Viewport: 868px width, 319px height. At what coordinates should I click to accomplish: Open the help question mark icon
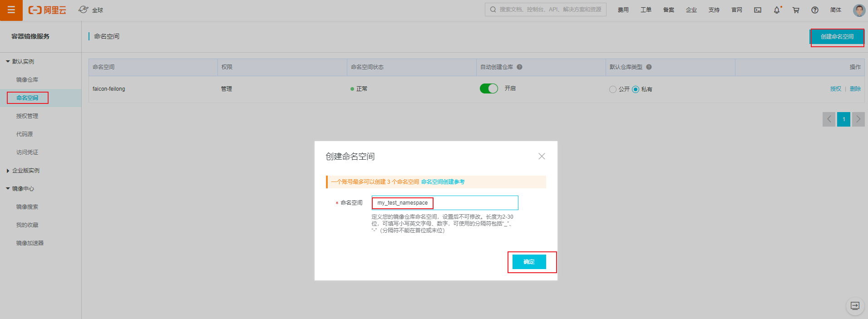(815, 10)
